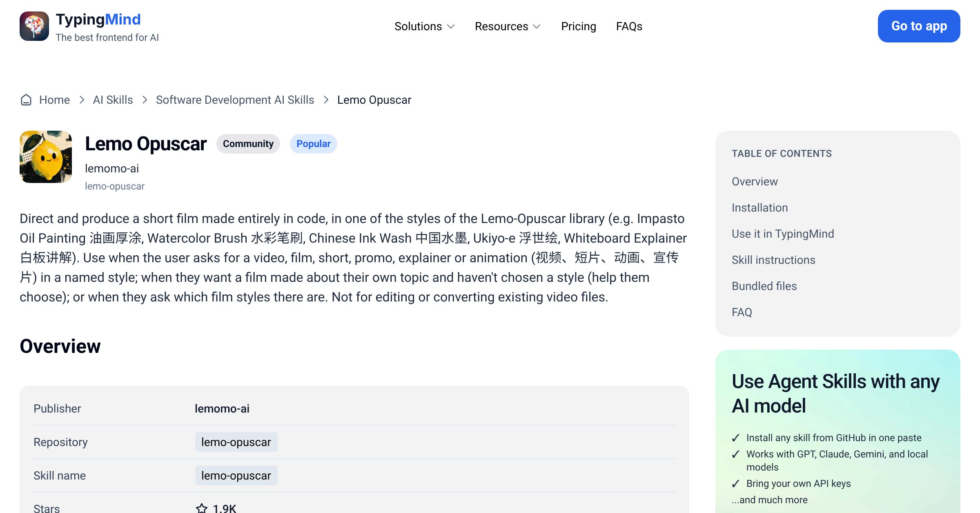Click the Go to app button
This screenshot has width=980, height=513.
tap(919, 26)
